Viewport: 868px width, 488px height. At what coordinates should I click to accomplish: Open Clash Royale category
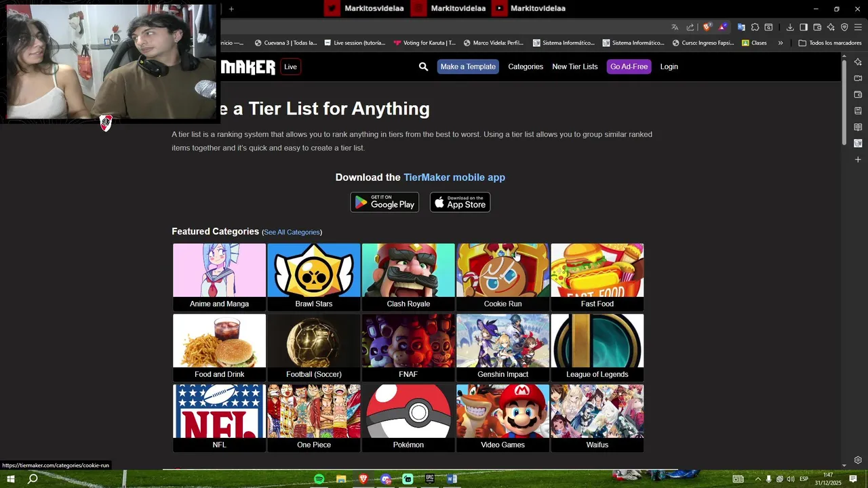point(408,277)
